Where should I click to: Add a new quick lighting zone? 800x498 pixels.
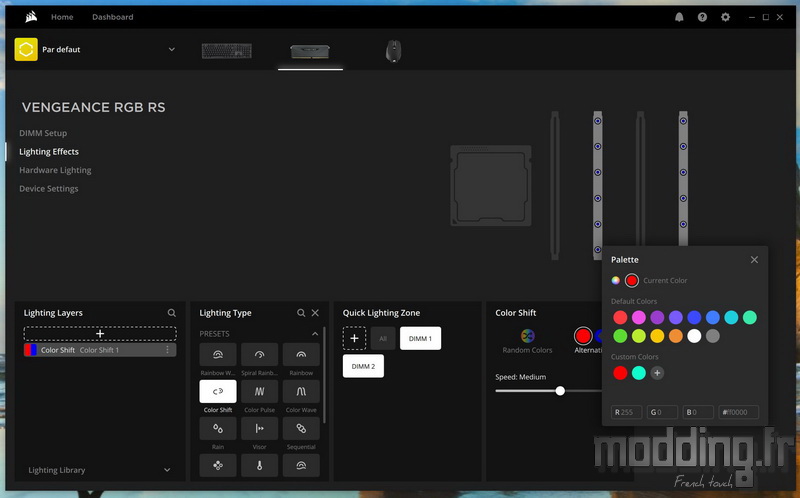coord(354,338)
